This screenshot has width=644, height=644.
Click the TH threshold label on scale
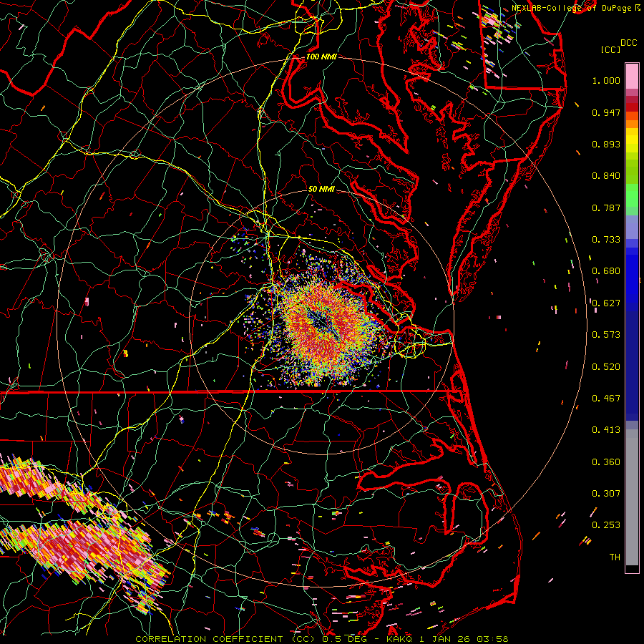(615, 557)
